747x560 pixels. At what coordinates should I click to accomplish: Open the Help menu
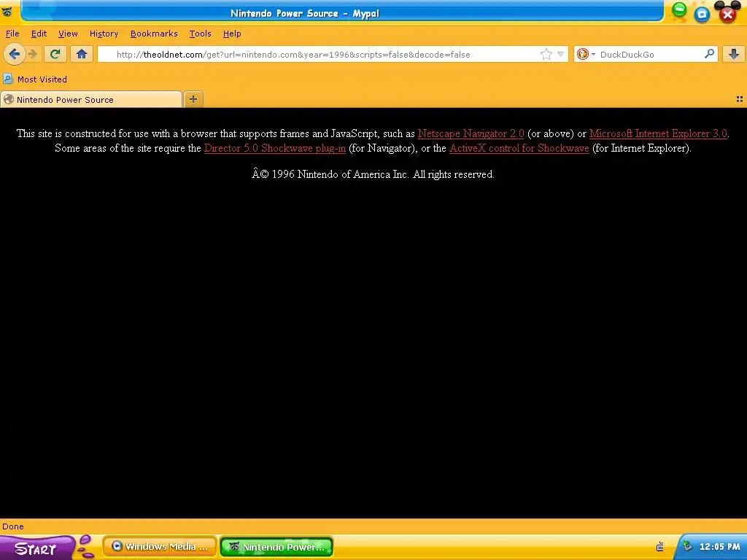232,34
